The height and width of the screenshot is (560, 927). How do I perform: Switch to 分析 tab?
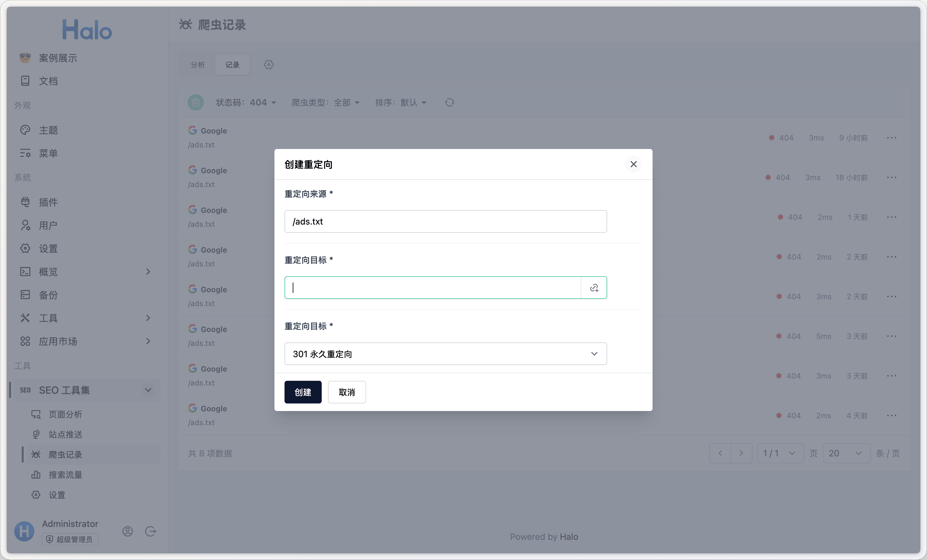point(198,65)
